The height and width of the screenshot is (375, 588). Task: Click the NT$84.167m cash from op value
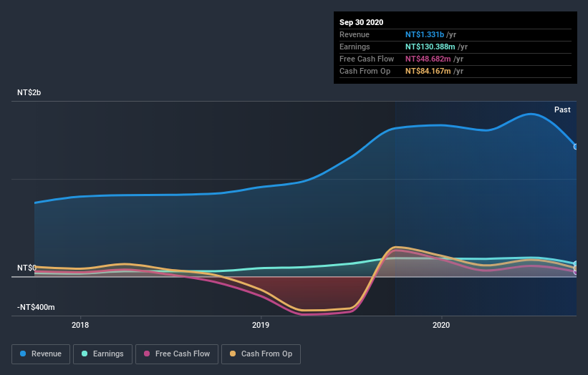coord(428,71)
